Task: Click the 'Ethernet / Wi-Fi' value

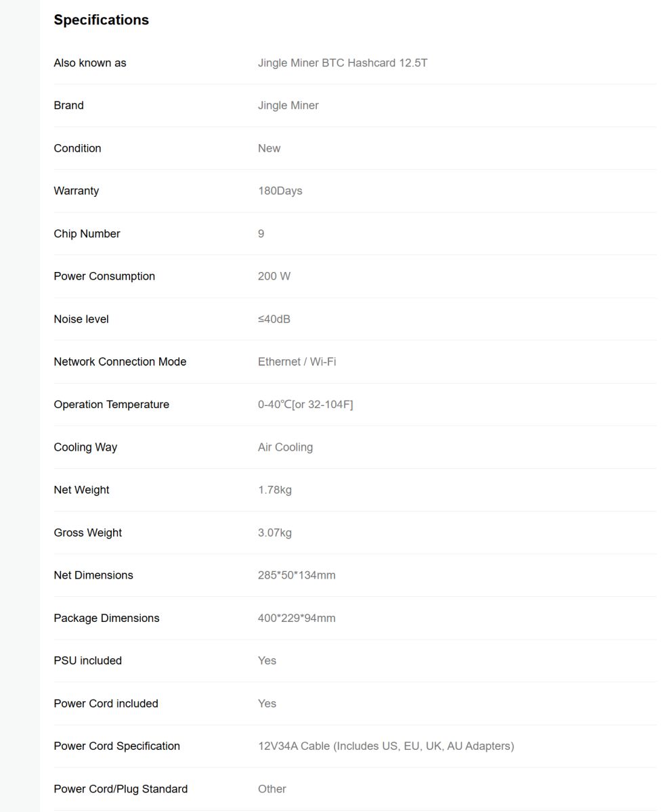Action: click(297, 361)
